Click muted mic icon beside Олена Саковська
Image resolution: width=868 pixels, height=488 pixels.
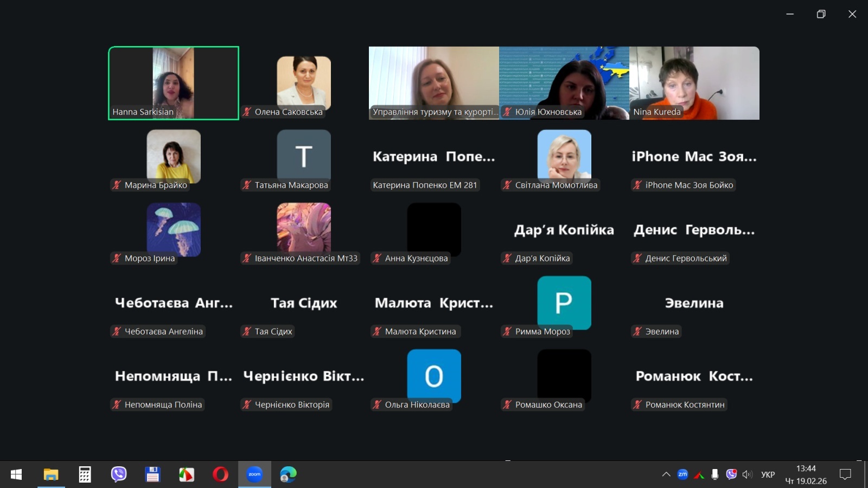(247, 112)
